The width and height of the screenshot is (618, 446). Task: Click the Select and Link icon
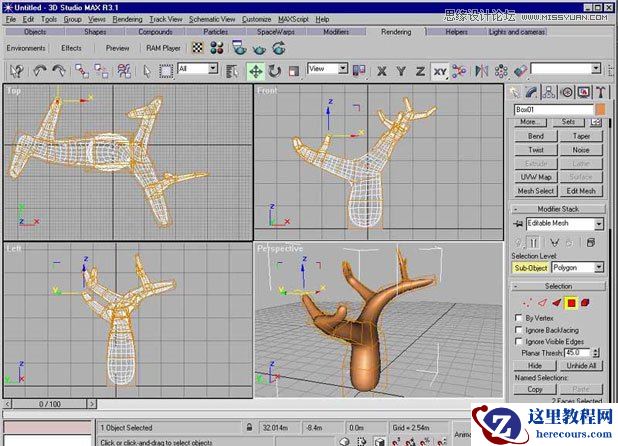pos(82,71)
